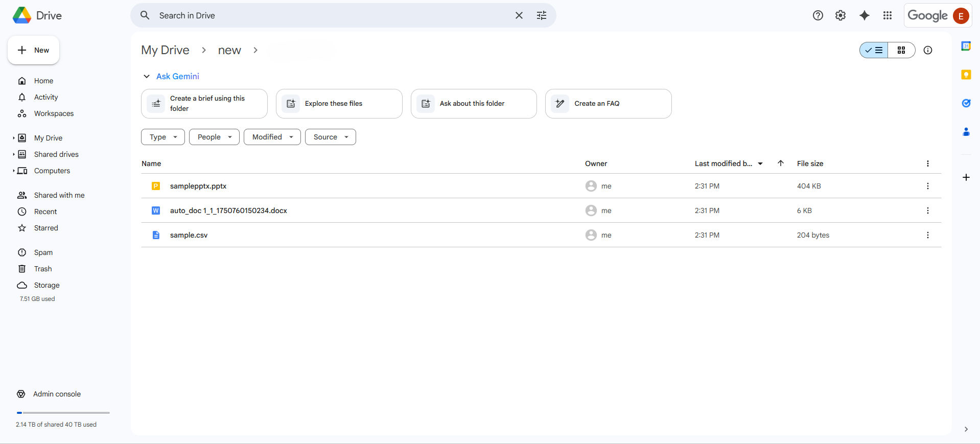
Task: Hide side panel with bottom chevron
Action: click(966, 429)
